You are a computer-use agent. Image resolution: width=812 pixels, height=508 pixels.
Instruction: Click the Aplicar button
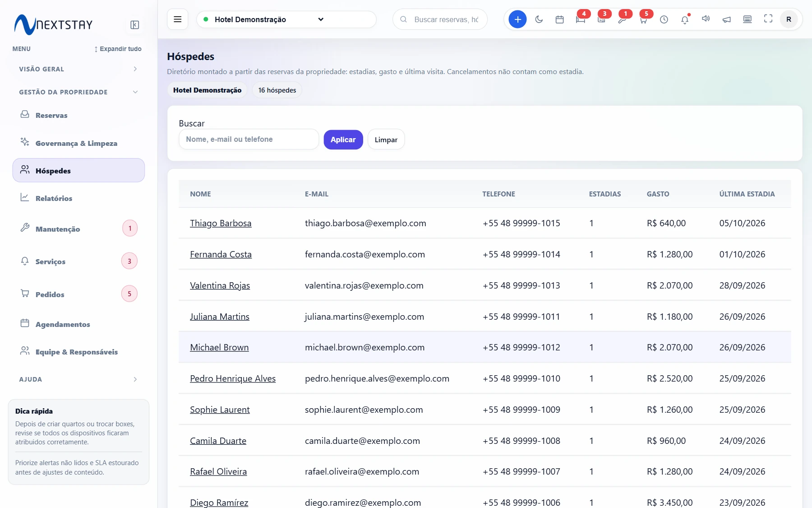coord(343,140)
